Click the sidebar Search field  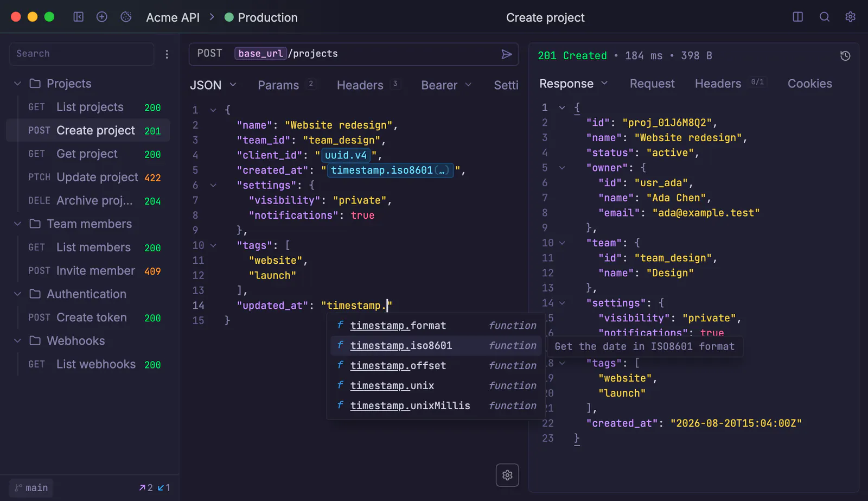(x=81, y=54)
